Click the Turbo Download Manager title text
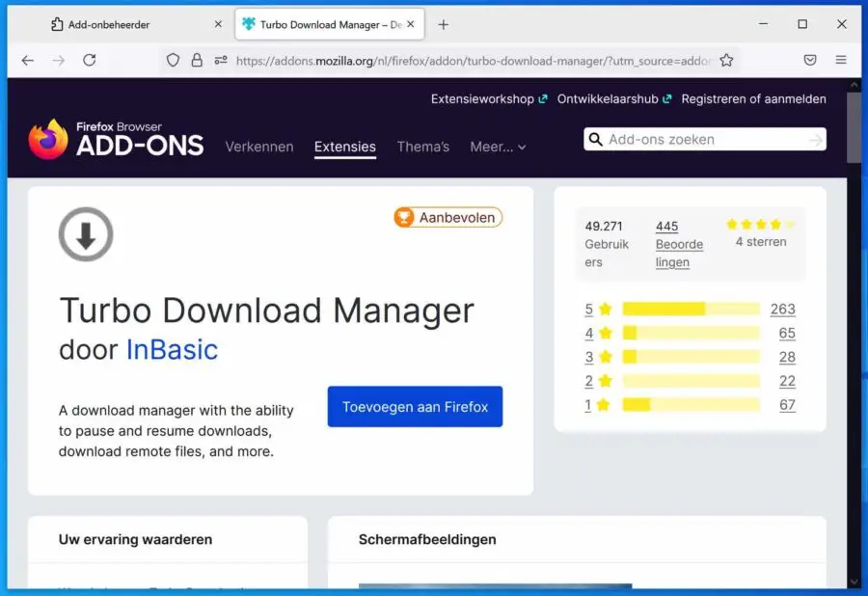 (266, 311)
